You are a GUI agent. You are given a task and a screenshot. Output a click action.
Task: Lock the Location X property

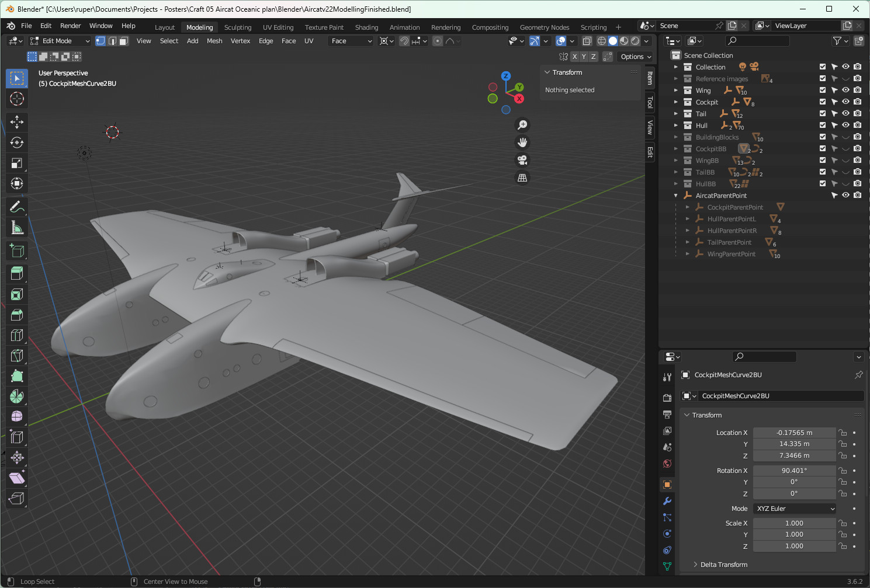[843, 433]
